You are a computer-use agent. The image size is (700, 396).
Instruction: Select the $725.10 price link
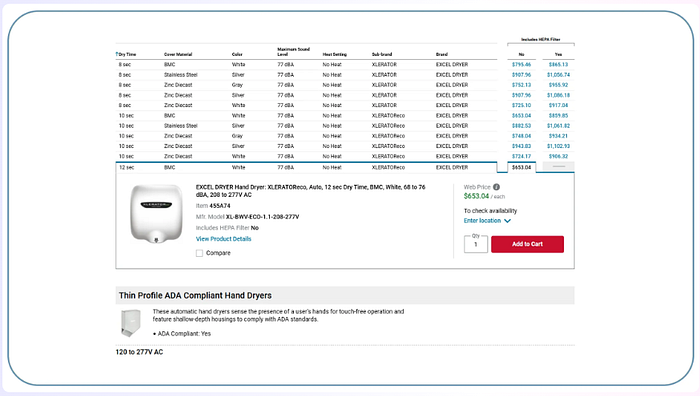(x=521, y=105)
